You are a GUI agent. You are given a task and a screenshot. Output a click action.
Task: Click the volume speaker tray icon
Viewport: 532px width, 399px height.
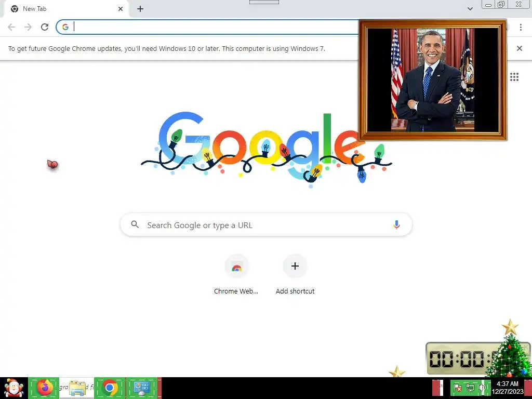(482, 388)
